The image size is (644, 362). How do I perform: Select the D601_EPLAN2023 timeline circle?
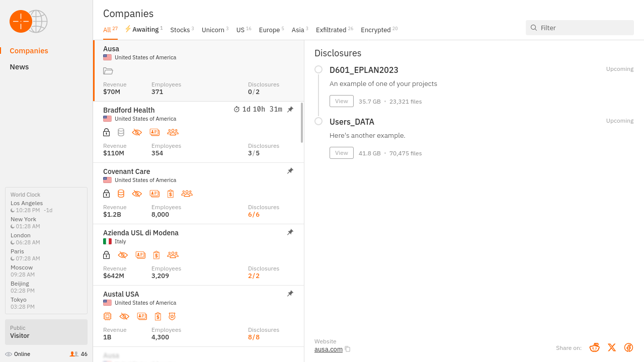coord(318,69)
